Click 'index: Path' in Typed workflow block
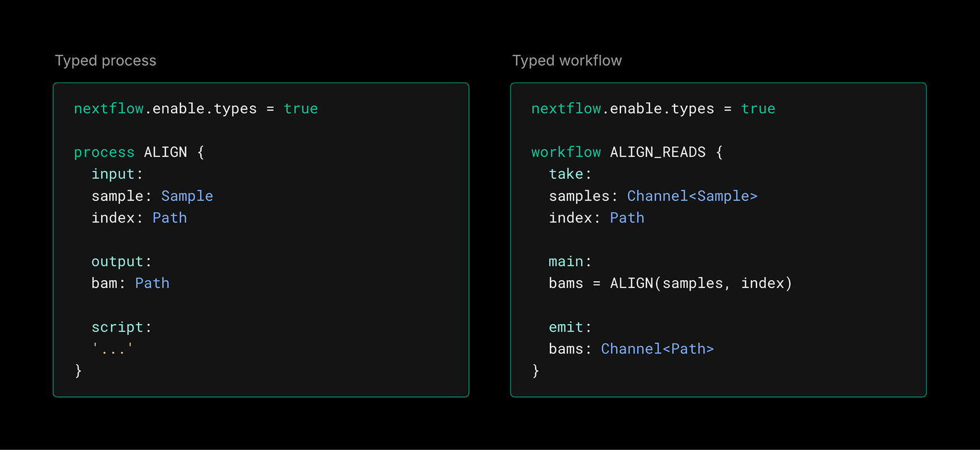980x450 pixels. coord(596,218)
